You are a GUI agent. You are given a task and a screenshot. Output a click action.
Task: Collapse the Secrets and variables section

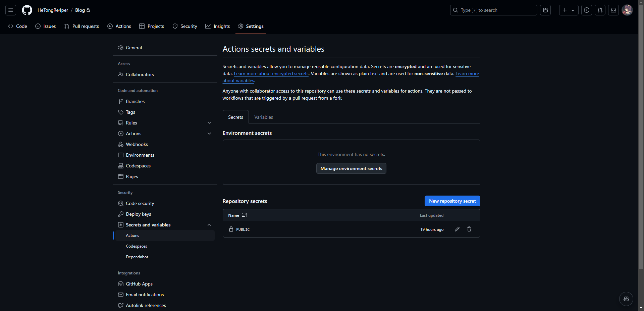[209, 225]
